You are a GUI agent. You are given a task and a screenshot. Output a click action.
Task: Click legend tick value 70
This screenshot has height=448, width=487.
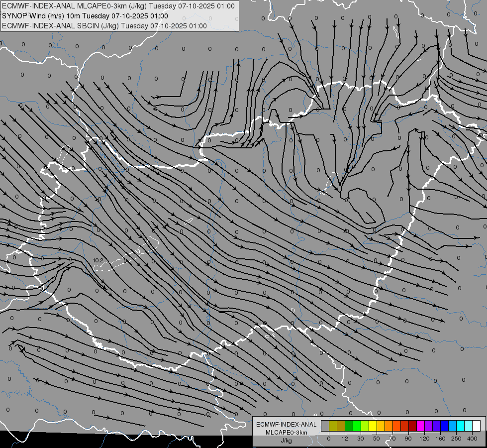pos(392,439)
